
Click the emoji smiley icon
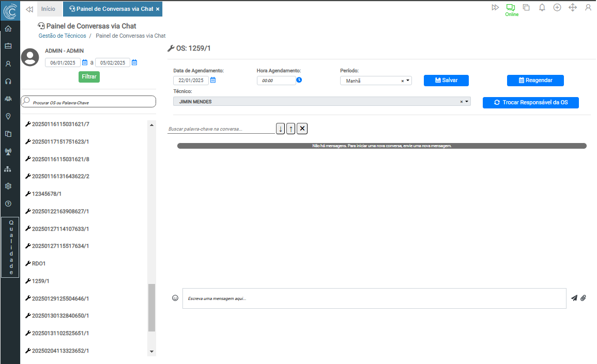[175, 298]
